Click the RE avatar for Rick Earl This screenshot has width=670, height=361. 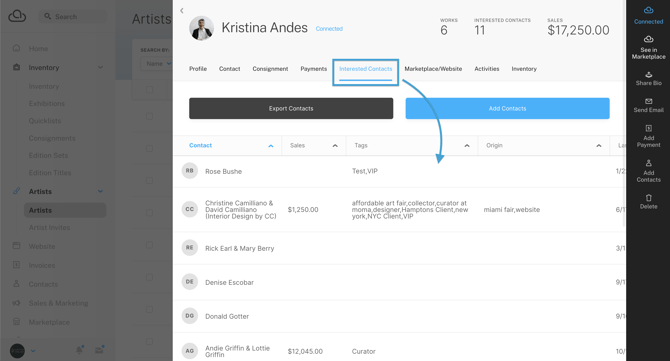pyautogui.click(x=189, y=247)
